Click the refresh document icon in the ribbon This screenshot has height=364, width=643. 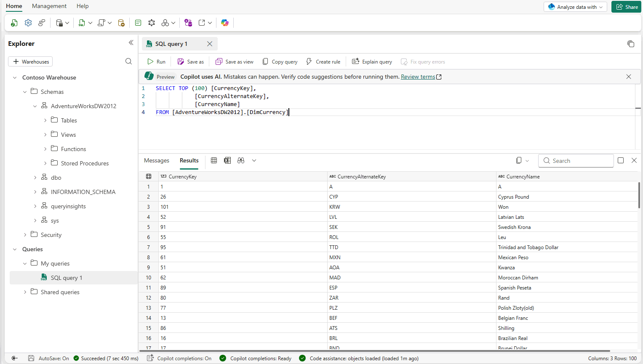tap(14, 23)
